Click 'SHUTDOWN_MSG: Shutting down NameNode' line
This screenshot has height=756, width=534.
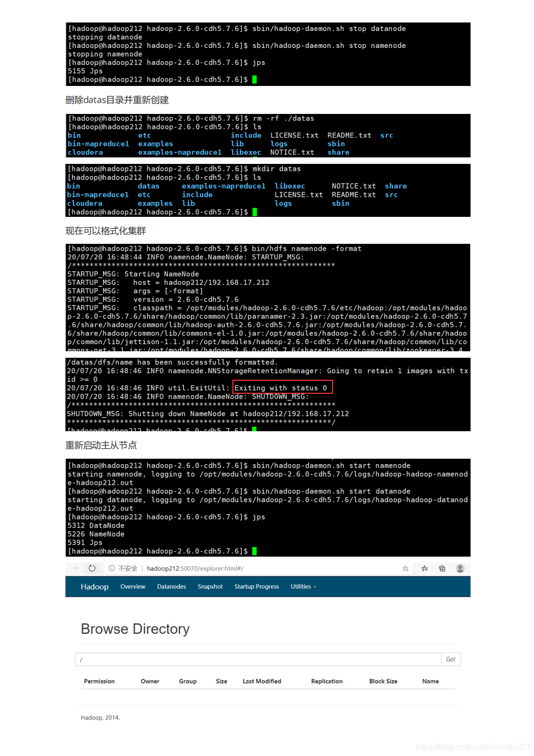208,414
